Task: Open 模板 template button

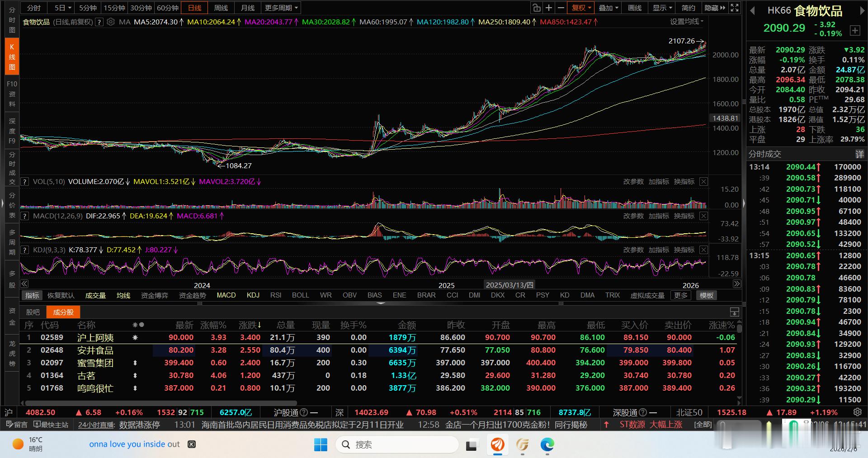Action: 707,295
